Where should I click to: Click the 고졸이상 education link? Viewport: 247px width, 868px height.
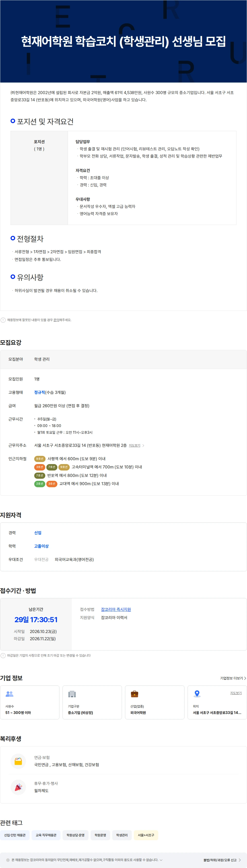tap(41, 546)
